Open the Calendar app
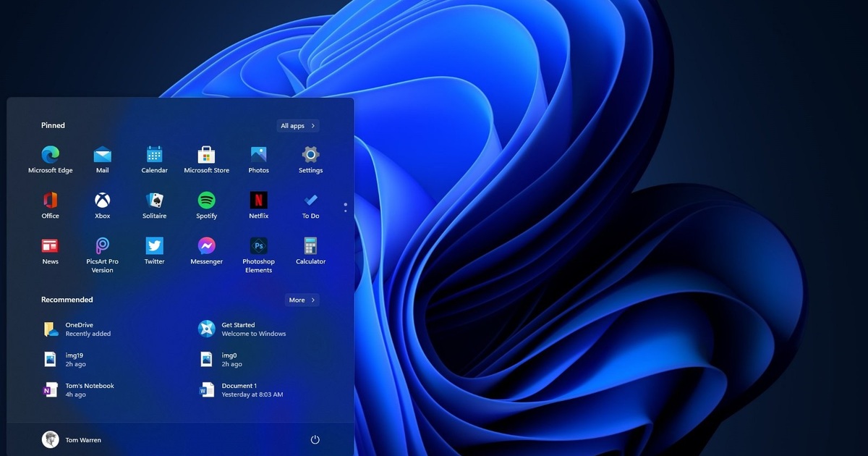Screen dimensions: 868x456 click(x=155, y=160)
